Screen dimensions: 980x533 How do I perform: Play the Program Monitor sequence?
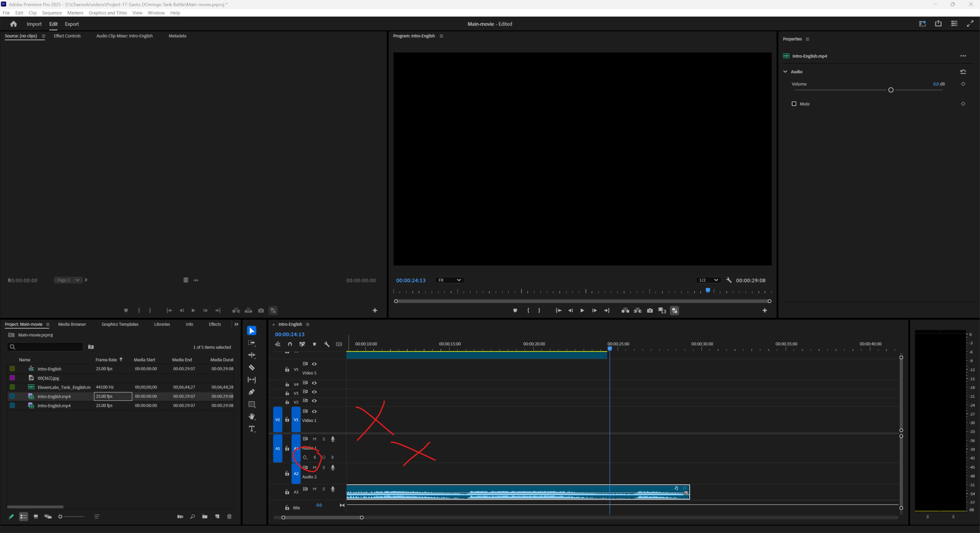coord(582,311)
